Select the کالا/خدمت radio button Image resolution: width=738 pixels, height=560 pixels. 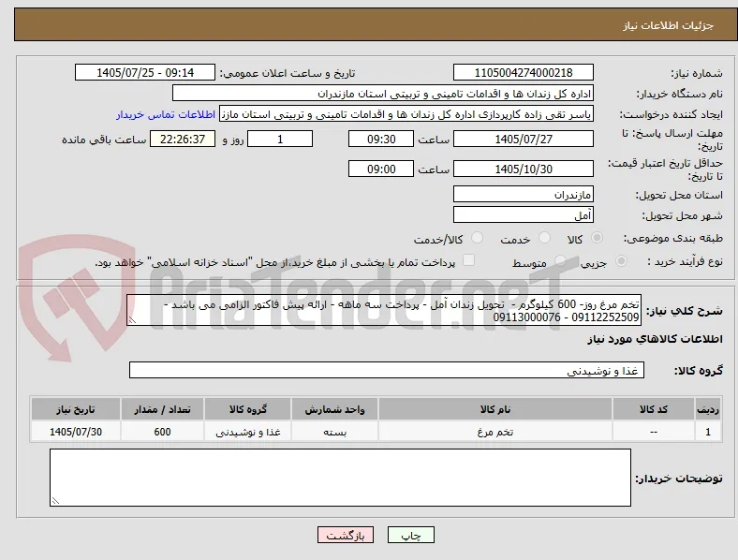478,238
